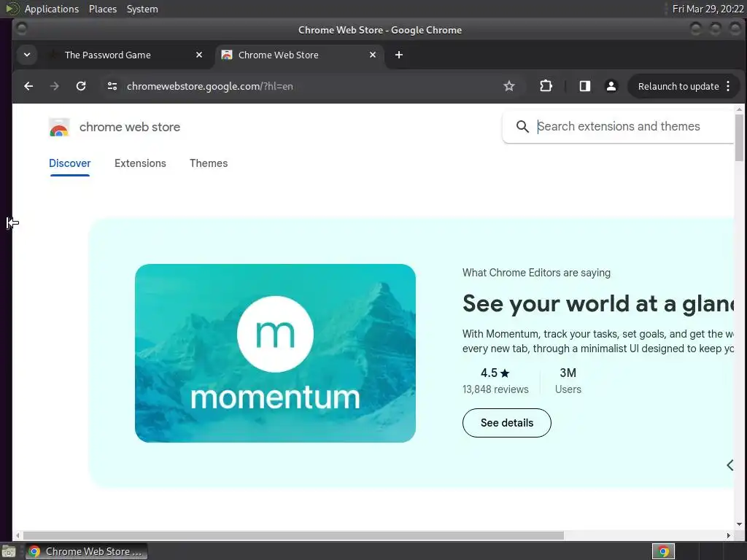Image resolution: width=747 pixels, height=560 pixels.
Task: Open the System menu
Action: (142, 9)
